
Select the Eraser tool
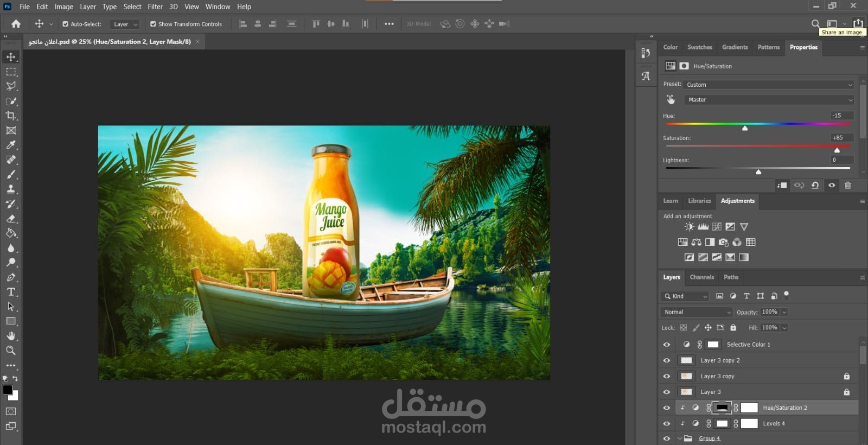point(11,218)
